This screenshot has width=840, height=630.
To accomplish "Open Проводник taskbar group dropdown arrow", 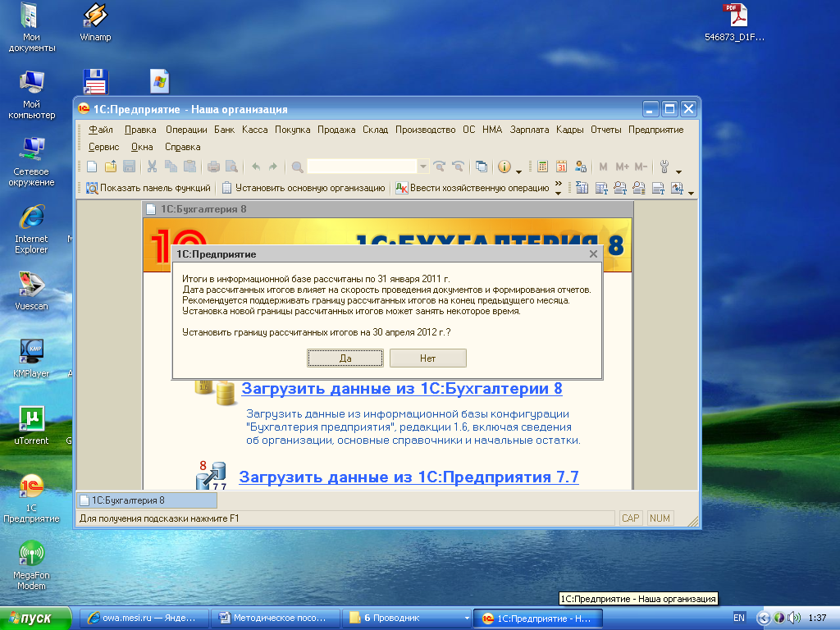I will 467,619.
